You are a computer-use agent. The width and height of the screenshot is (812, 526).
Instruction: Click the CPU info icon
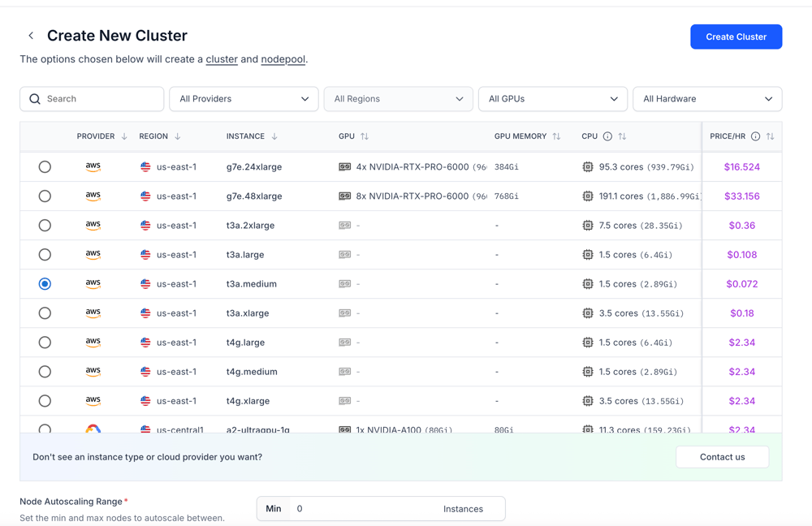[x=607, y=136]
